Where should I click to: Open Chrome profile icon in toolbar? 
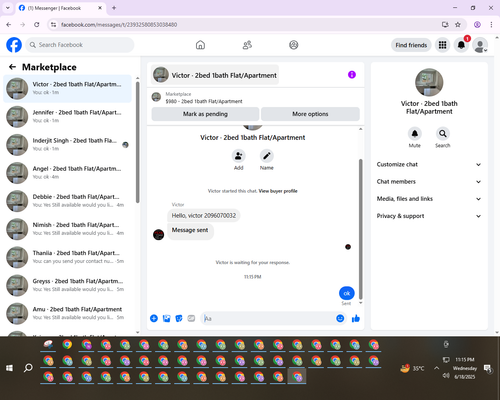(477, 25)
